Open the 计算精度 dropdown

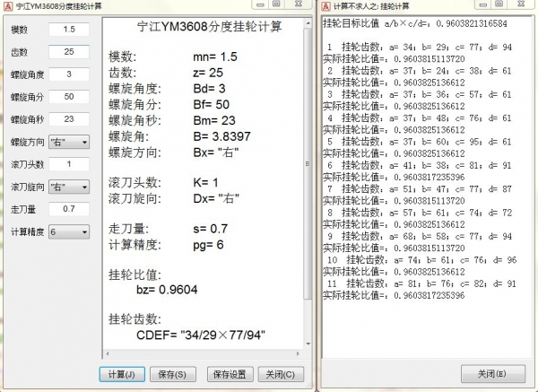tap(69, 231)
